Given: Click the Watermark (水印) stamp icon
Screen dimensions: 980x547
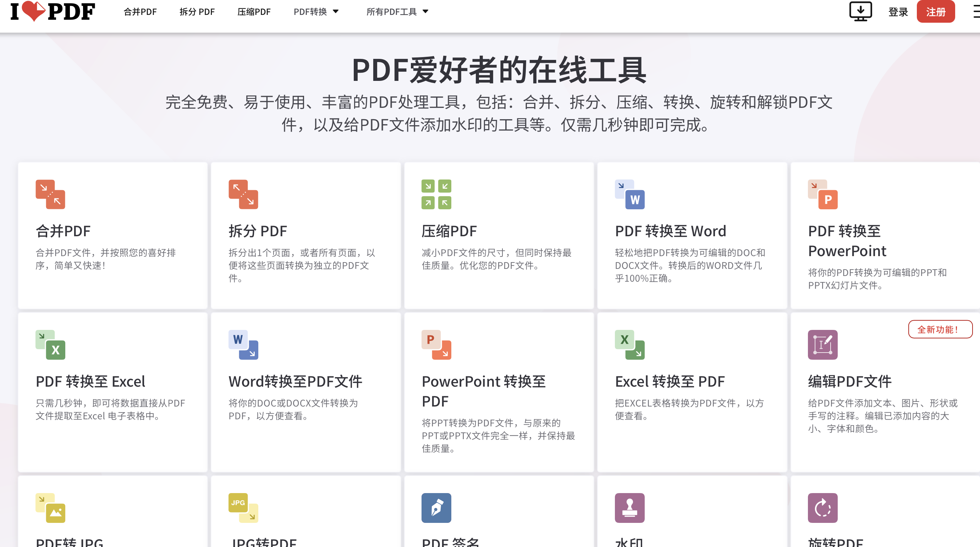Looking at the screenshot, I should pos(629,508).
